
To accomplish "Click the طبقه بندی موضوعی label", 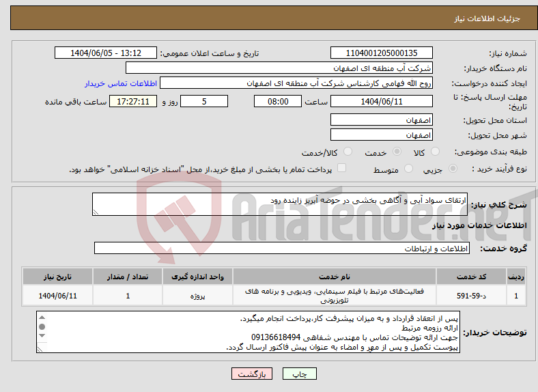I will coord(491,152).
